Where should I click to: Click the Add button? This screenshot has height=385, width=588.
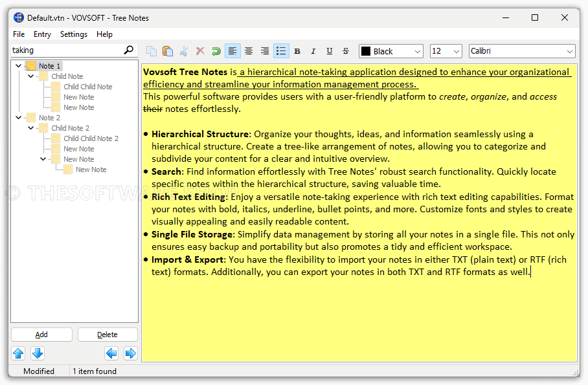click(41, 335)
